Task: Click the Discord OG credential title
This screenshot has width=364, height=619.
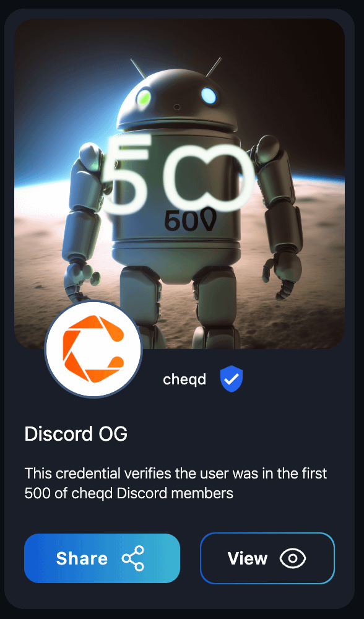Action: (76, 434)
